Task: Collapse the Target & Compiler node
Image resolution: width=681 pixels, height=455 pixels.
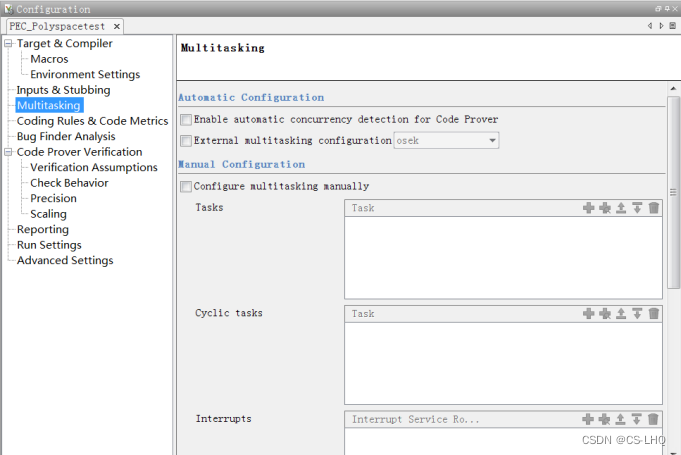Action: [x=8, y=43]
